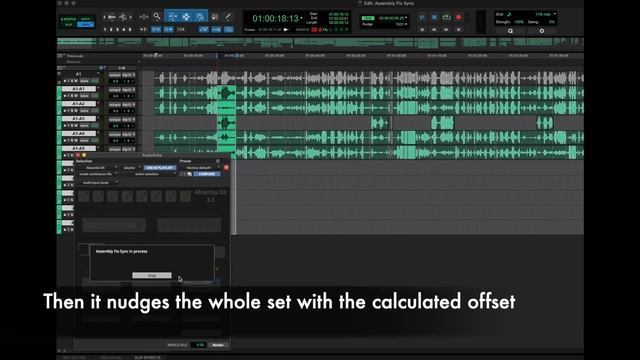Select the Zoomer tool magnifier icon
Viewport: 640px width, 360px height.
pyautogui.click(x=157, y=17)
